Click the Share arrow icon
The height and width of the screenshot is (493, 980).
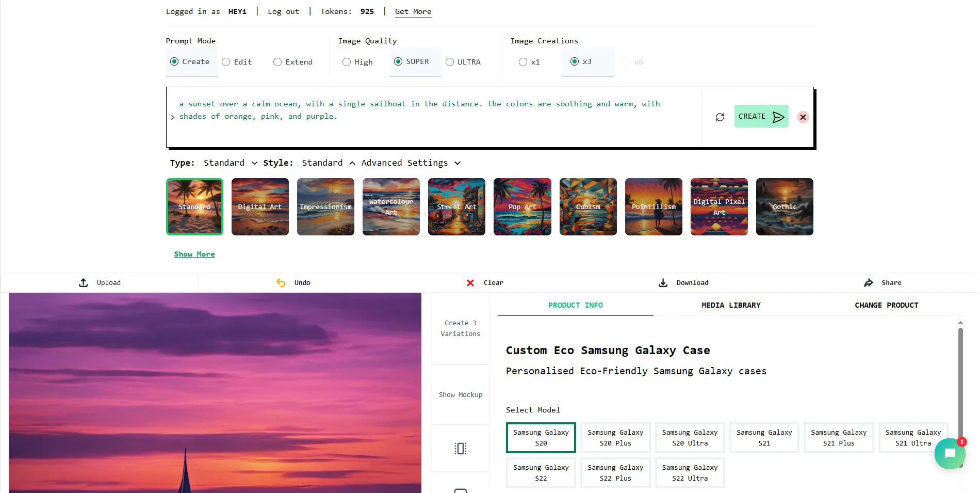(x=869, y=283)
